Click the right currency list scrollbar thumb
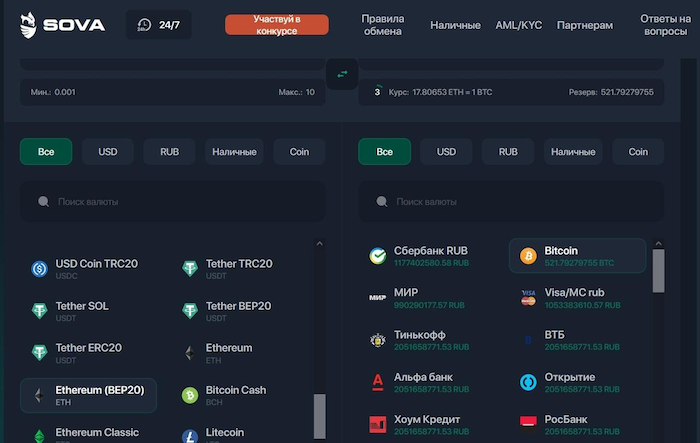 pos(658,271)
